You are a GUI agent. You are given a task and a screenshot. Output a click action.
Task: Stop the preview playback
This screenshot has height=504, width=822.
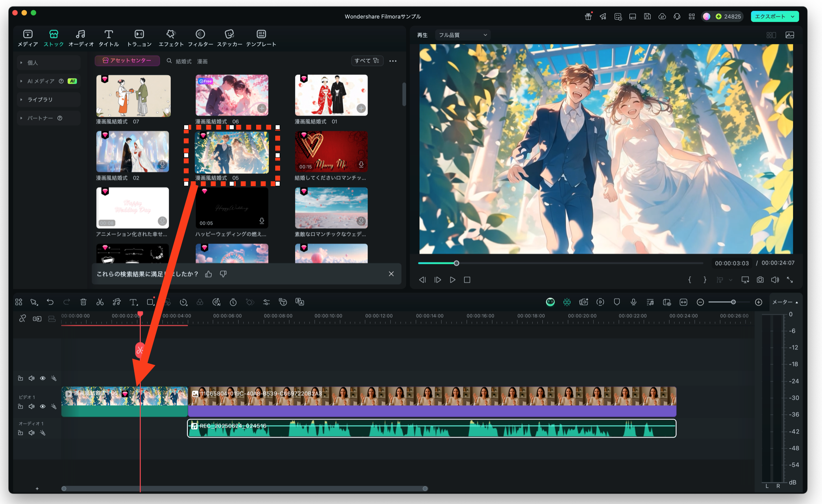pos(467,280)
